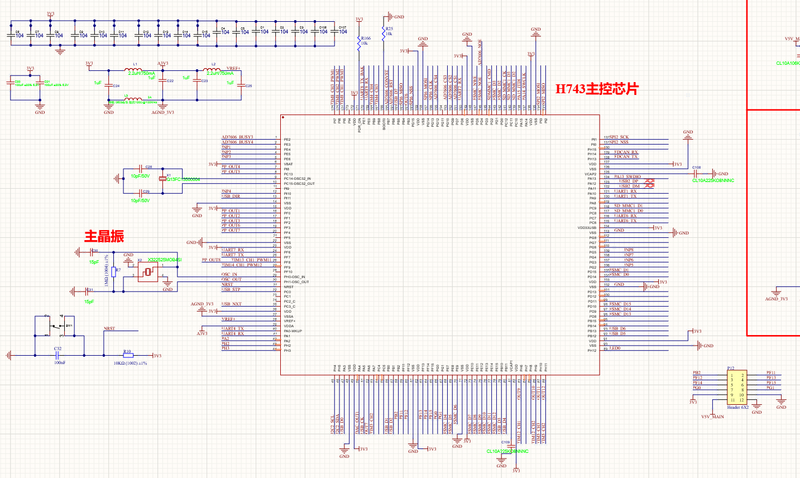The width and height of the screenshot is (800, 478).
Task: Click the red differential pair mark on USB lines
Action: pyautogui.click(x=649, y=183)
